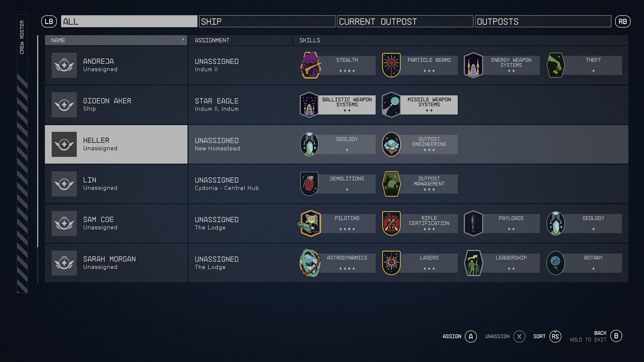Click the Piloting skill icon for Sam Coe
The height and width of the screenshot is (362, 644).
click(310, 223)
